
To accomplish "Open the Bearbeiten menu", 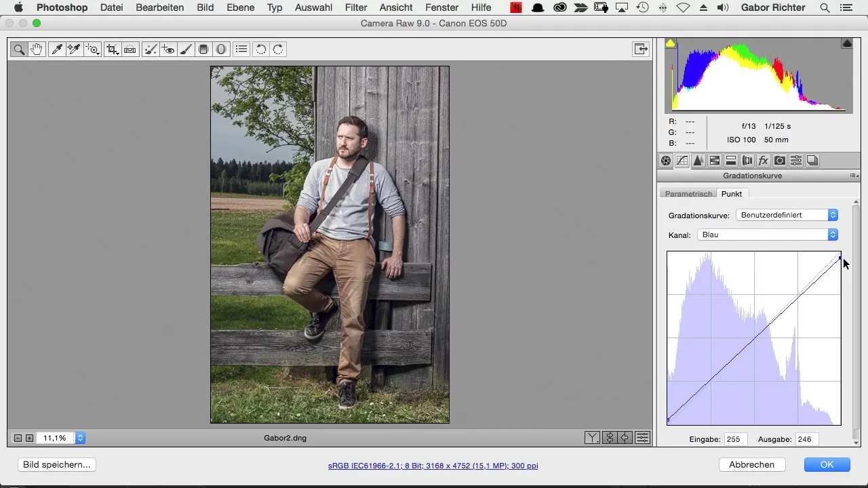I will coord(159,7).
